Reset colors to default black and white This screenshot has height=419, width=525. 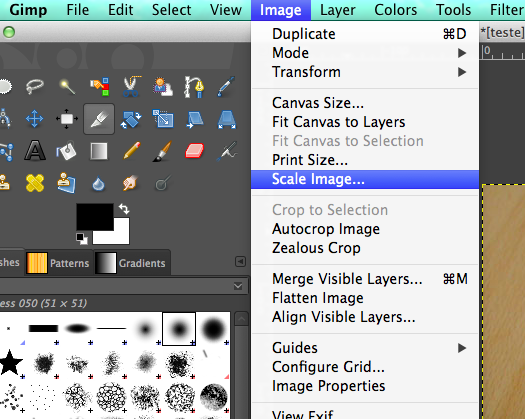click(x=82, y=238)
